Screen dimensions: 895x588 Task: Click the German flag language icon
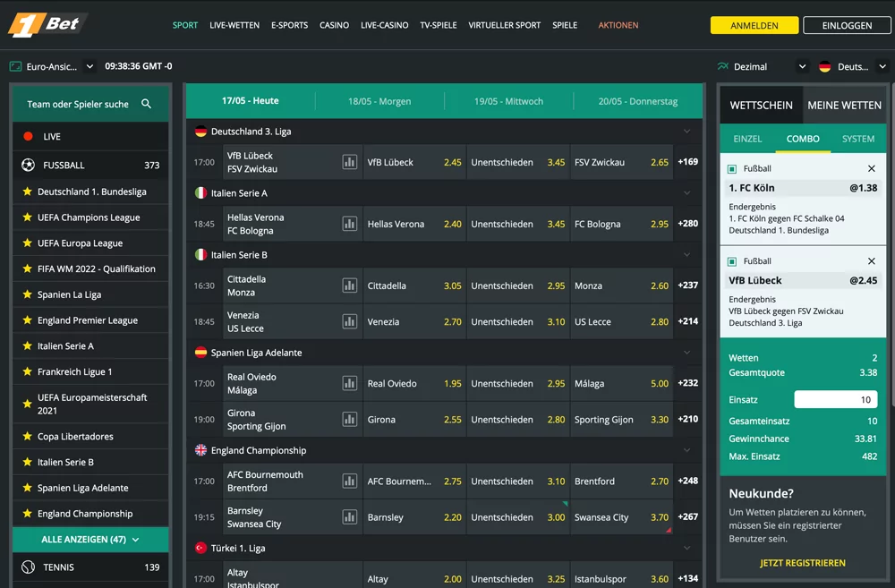[825, 66]
